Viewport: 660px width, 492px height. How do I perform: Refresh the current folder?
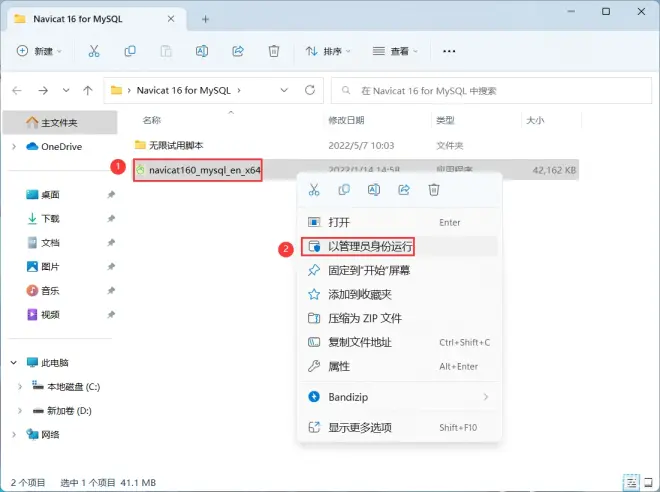pos(310,90)
